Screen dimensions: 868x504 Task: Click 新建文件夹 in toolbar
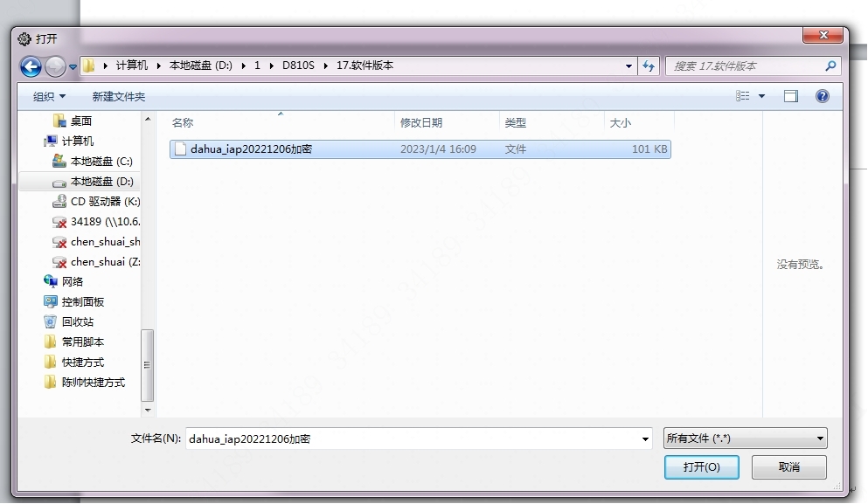pos(119,97)
